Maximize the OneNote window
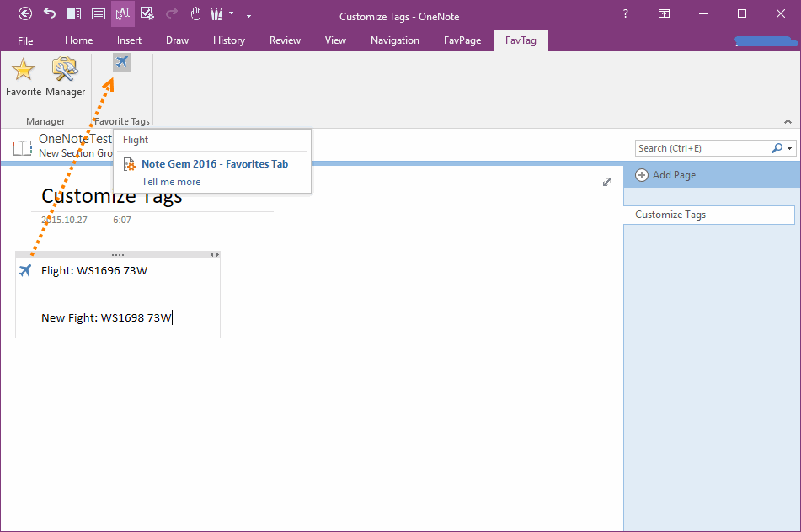The image size is (801, 532). [x=742, y=13]
